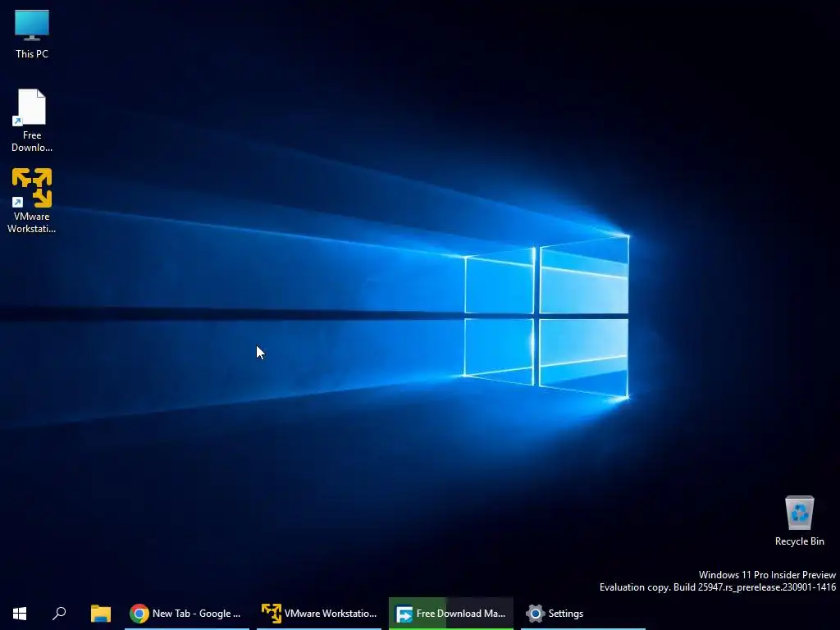Open the Windows Start menu
This screenshot has width=840, height=630.
[20, 614]
